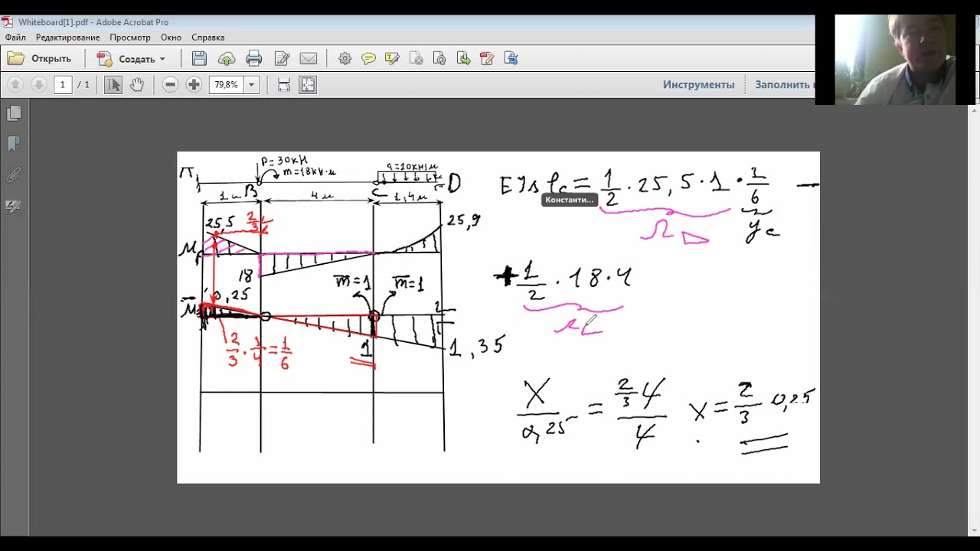Click the delete page icon
This screenshot has width=980, height=551.
point(416,59)
